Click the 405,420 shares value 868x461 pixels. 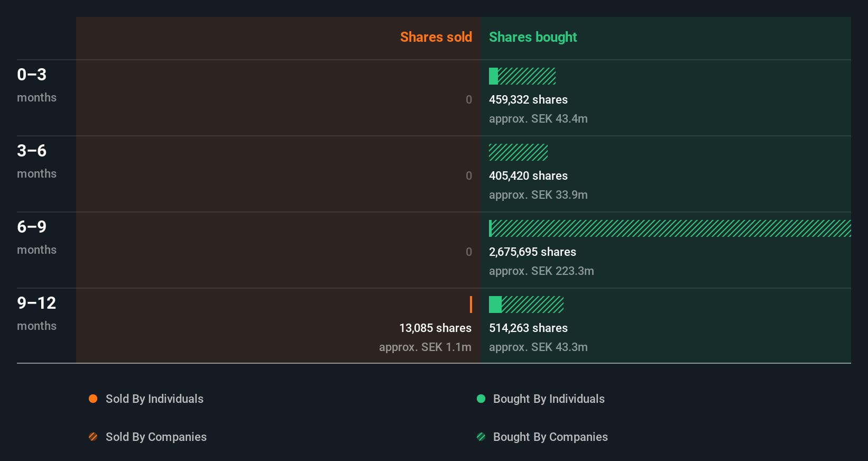tap(528, 176)
